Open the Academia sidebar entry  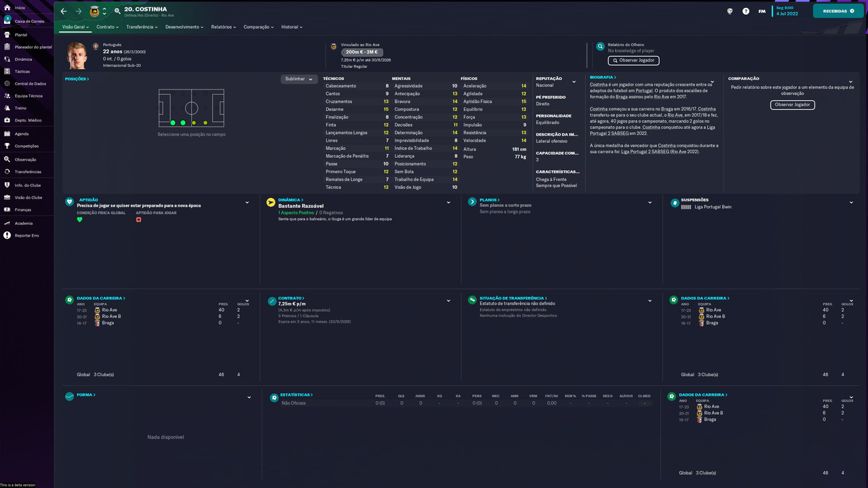tap(24, 223)
